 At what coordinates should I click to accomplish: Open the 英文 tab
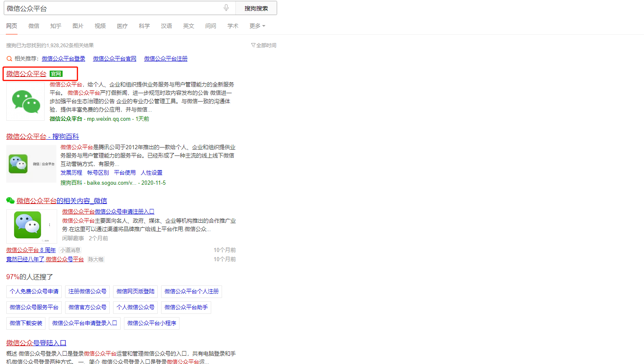coord(189,26)
